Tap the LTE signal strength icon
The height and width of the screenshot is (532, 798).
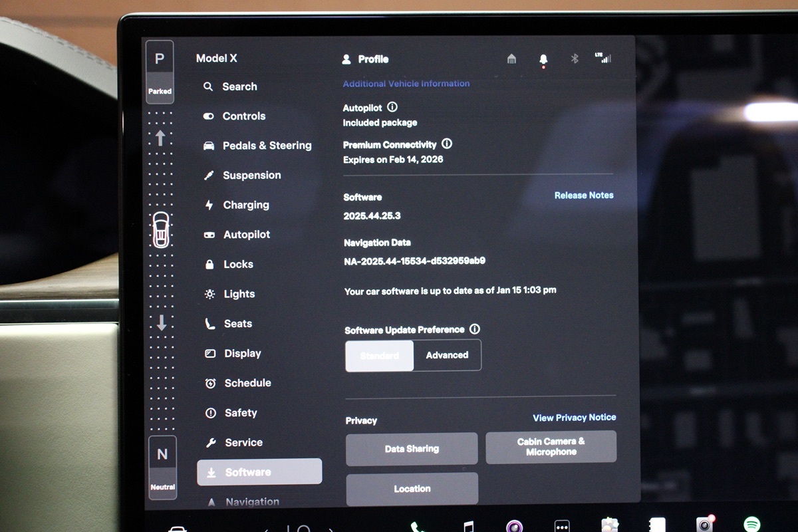click(x=603, y=59)
